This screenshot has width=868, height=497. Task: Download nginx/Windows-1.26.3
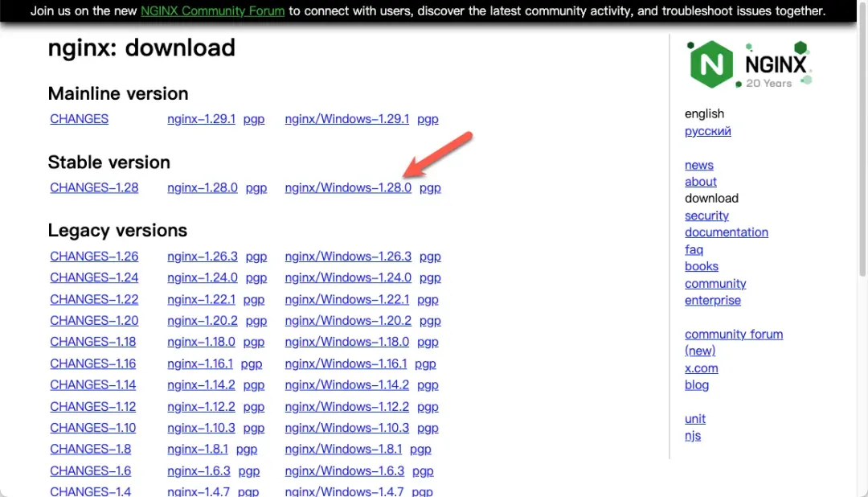[x=348, y=256]
